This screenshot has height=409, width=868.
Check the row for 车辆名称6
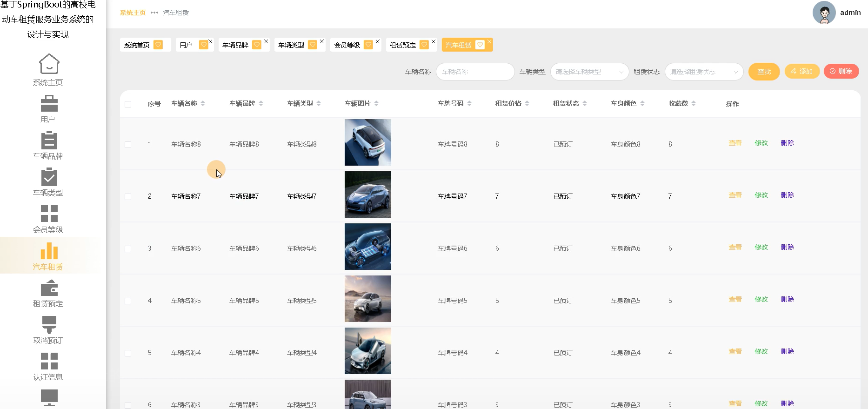click(x=128, y=249)
